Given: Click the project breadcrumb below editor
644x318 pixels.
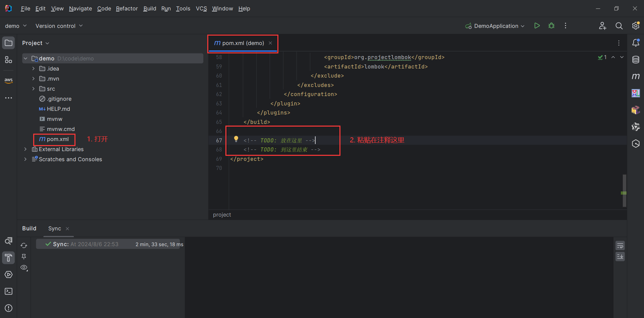Looking at the screenshot, I should tap(222, 215).
